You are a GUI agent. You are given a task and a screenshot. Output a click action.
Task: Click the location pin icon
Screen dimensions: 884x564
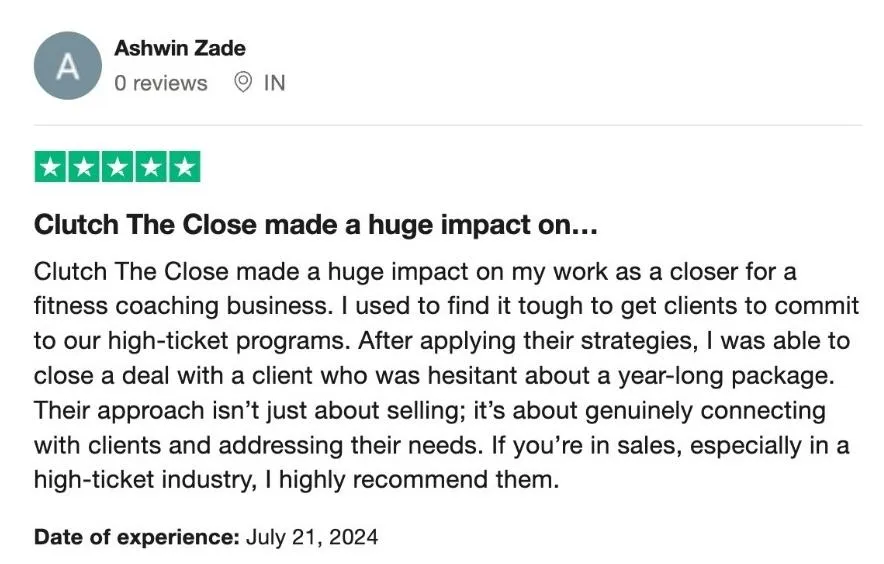pos(242,83)
